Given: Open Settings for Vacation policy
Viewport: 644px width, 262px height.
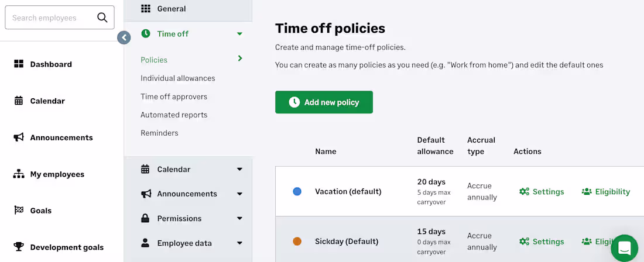Looking at the screenshot, I should click(x=542, y=192).
